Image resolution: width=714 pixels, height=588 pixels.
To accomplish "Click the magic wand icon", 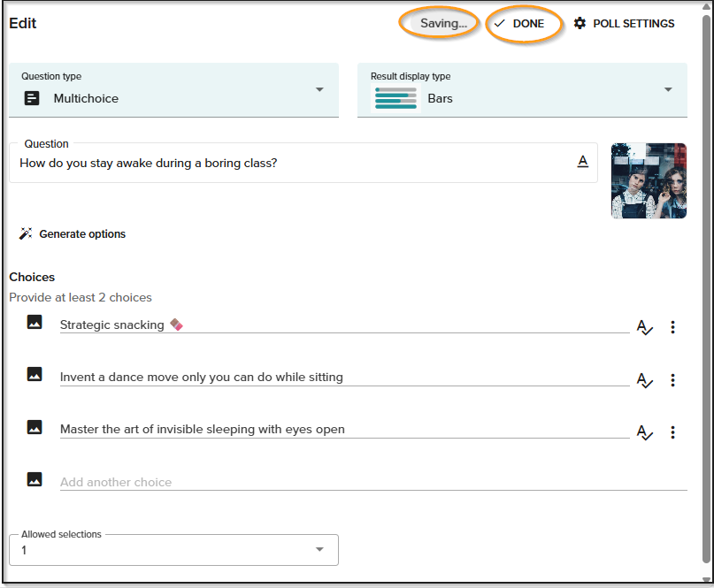I will [26, 233].
